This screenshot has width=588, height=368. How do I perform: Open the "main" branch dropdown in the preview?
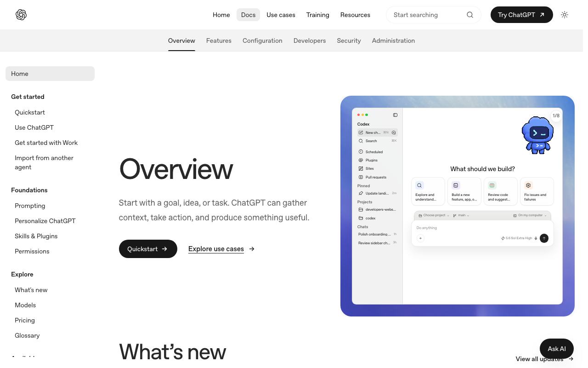(x=461, y=215)
